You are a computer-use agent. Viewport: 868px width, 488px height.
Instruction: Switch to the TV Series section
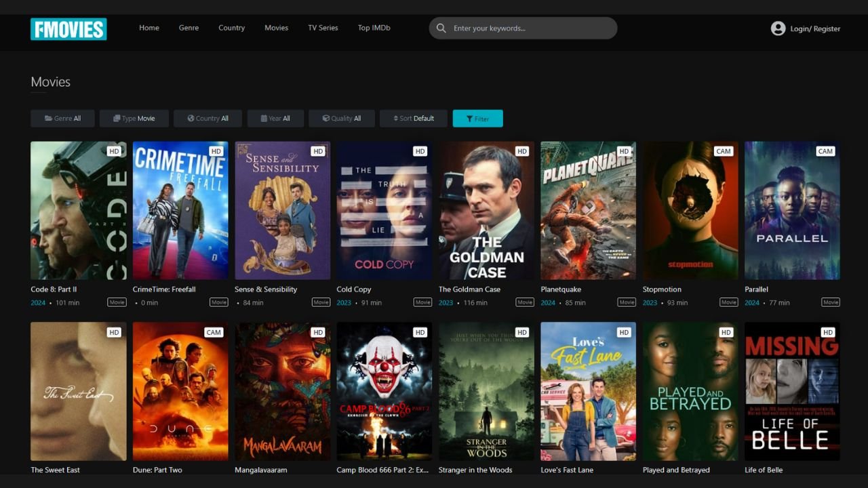(x=323, y=28)
